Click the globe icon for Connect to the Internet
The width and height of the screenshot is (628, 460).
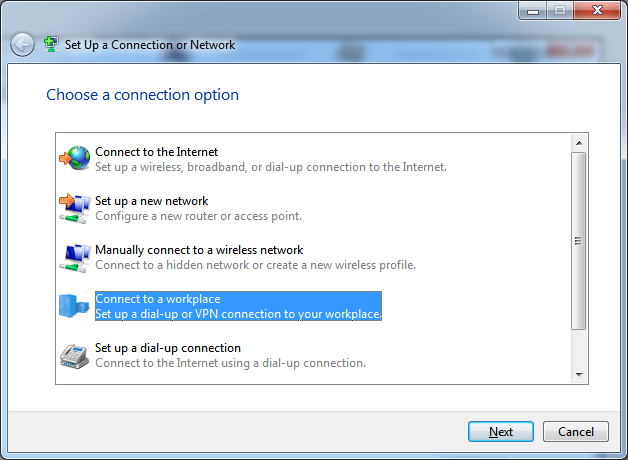point(75,158)
